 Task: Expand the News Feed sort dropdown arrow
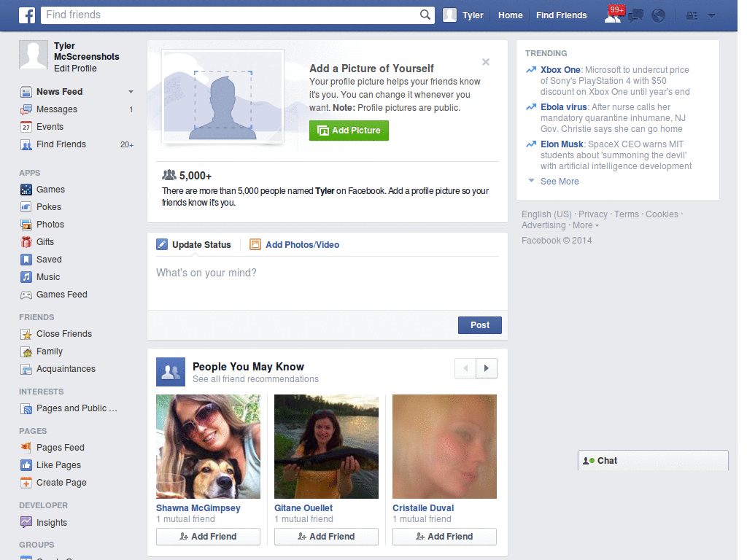[131, 92]
